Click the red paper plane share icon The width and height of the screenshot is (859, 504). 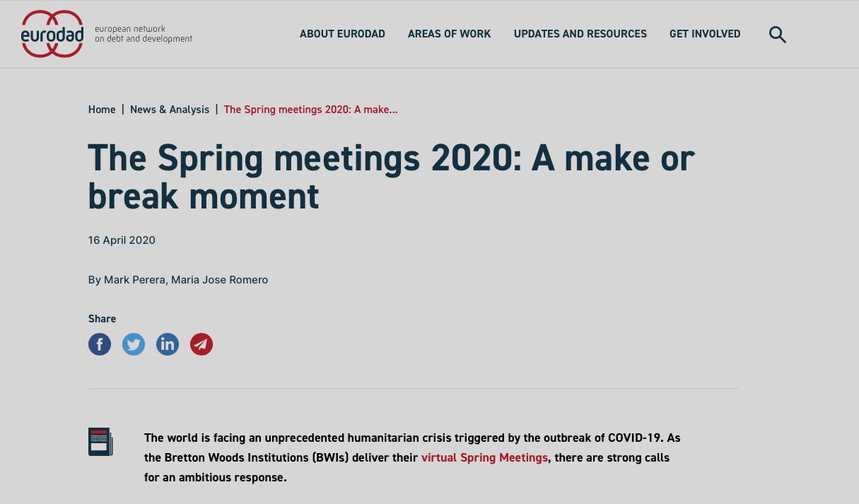201,344
